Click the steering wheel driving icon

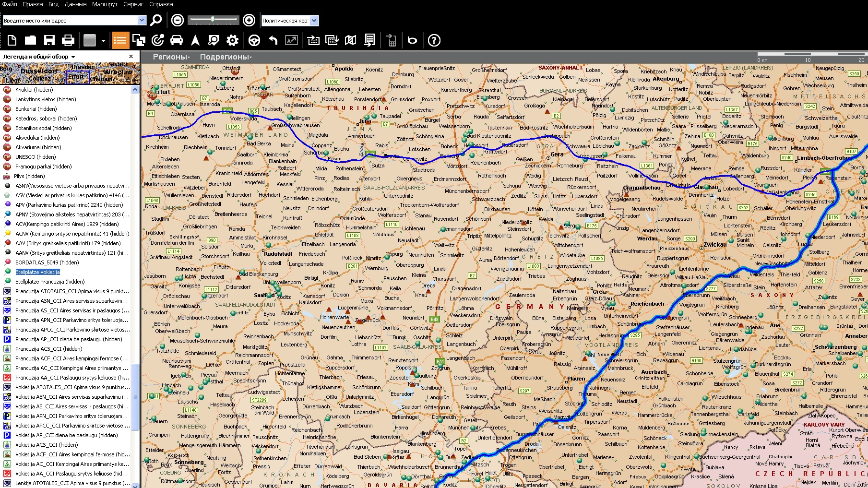pyautogui.click(x=254, y=40)
